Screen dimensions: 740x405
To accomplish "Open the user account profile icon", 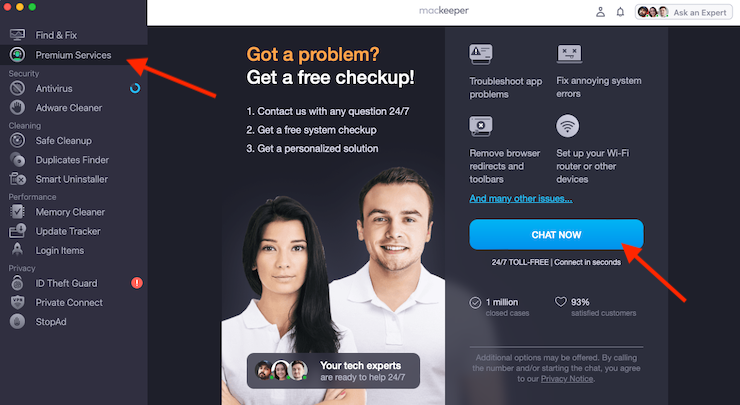I will pyautogui.click(x=600, y=12).
